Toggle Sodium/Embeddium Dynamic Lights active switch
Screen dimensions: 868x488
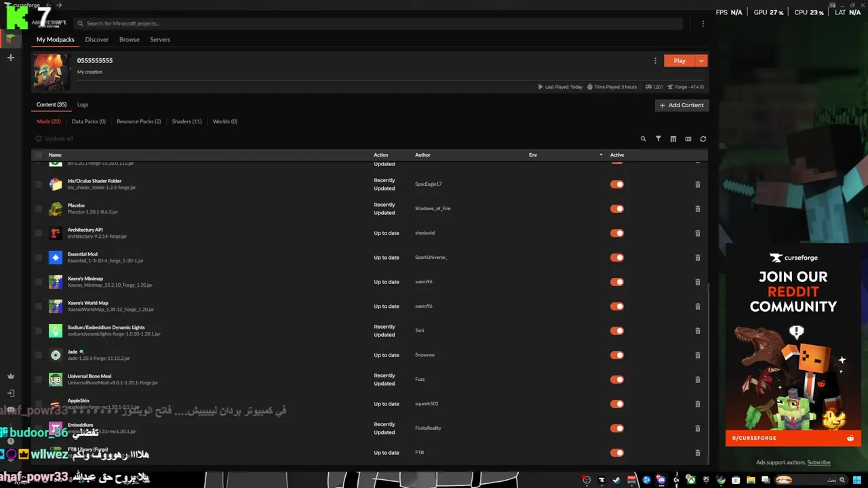tap(616, 331)
